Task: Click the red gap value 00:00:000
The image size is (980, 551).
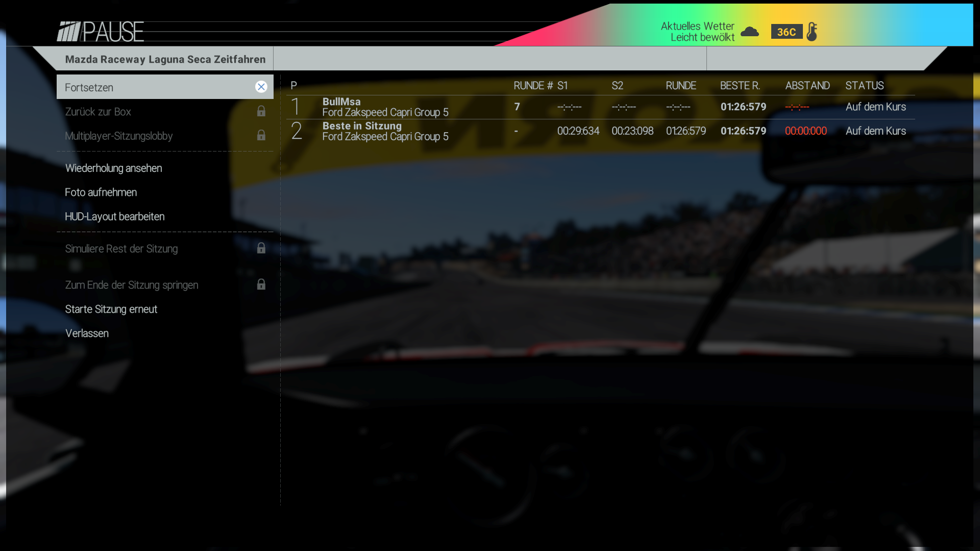Action: tap(805, 131)
